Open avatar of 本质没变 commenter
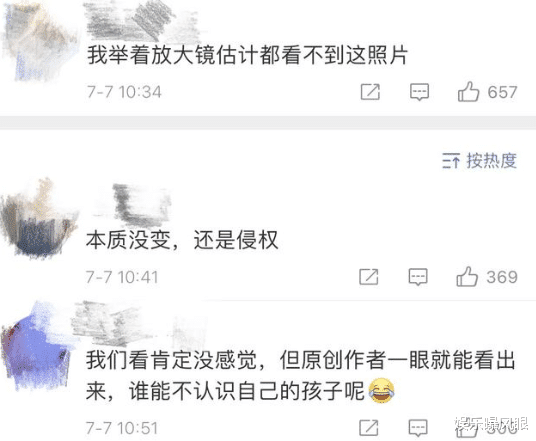 (x=38, y=219)
